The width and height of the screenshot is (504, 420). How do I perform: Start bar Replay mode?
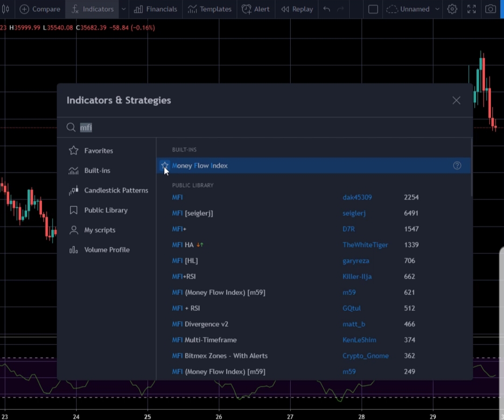click(x=297, y=9)
